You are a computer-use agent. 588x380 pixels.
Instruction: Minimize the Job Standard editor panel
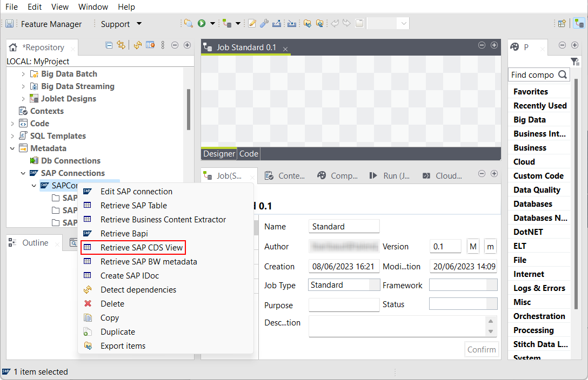pos(482,45)
